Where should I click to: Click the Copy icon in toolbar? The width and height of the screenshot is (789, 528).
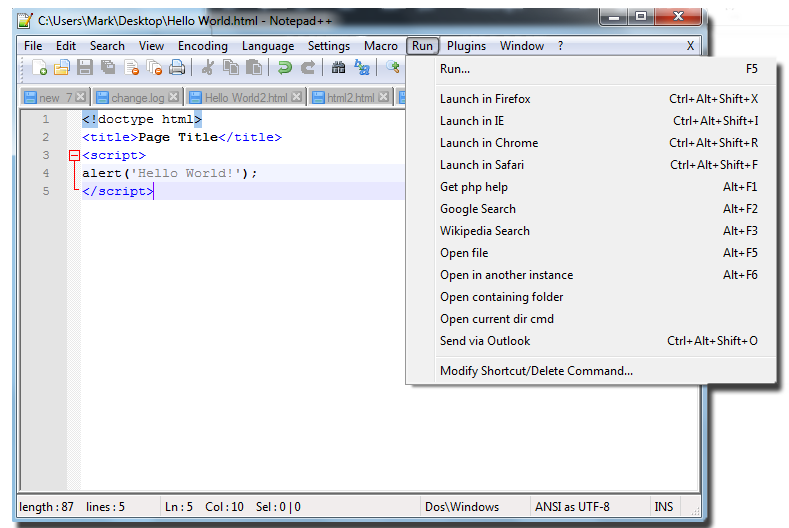pyautogui.click(x=231, y=67)
